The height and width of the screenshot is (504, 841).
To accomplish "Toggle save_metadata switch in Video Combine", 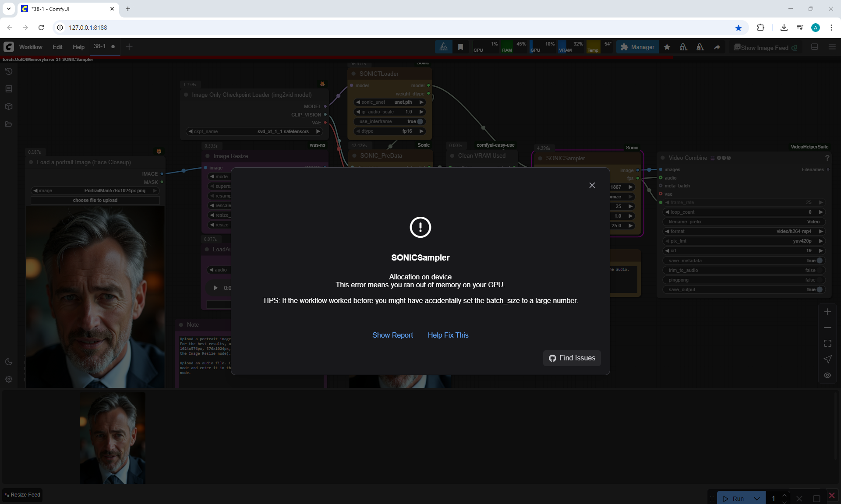I will point(819,261).
